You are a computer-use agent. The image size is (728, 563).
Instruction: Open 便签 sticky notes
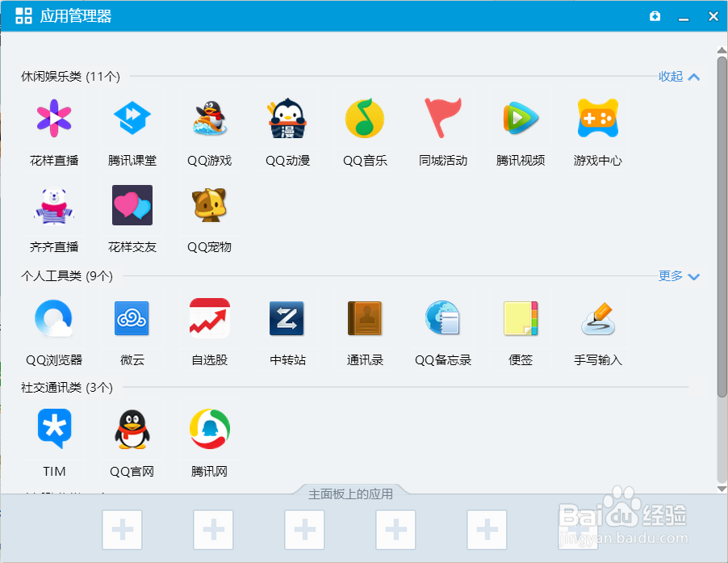click(x=521, y=318)
